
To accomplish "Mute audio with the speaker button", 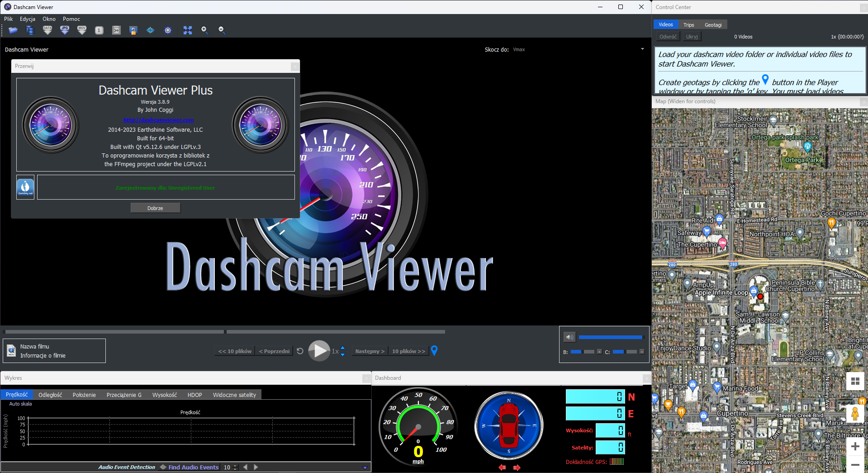I will tap(569, 337).
